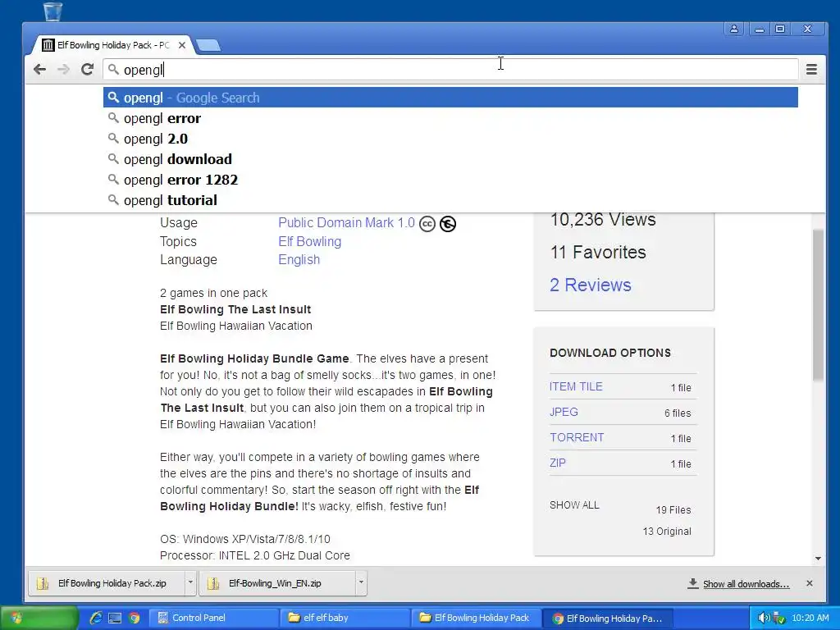Click the page vertical scrollbar thumb
840x630 pixels.
tap(818, 305)
